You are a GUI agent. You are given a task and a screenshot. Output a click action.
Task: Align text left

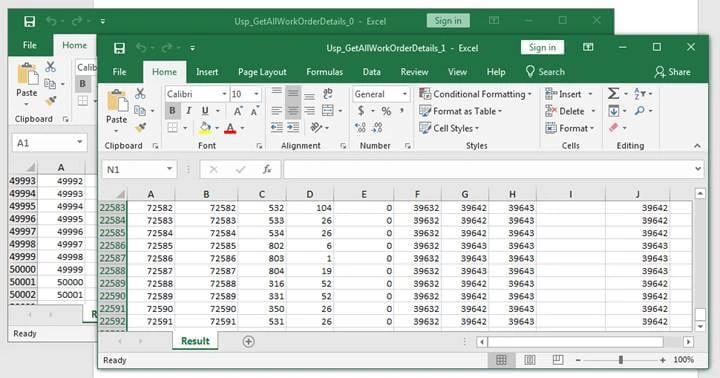coord(276,111)
